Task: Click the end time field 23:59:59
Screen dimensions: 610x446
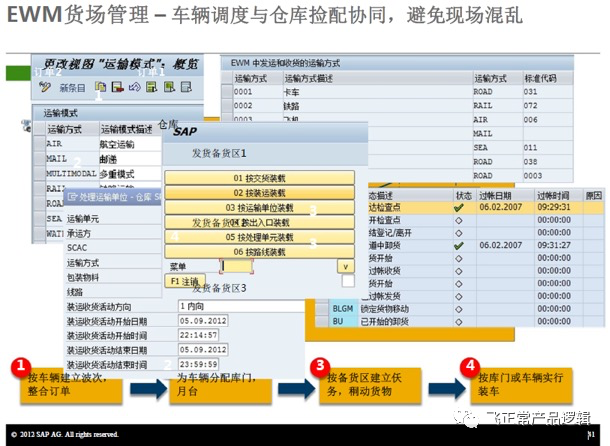Action: pos(198,364)
